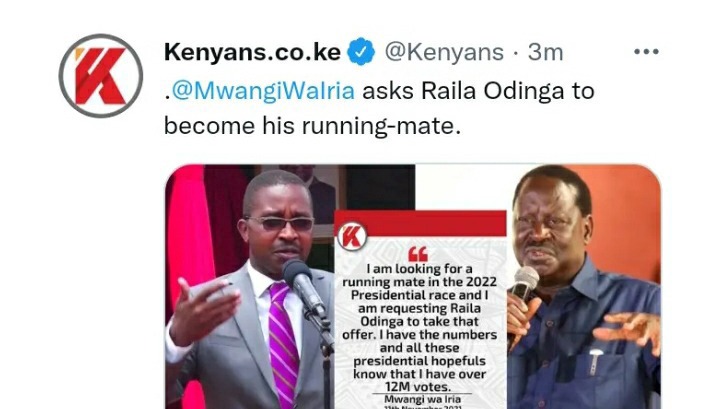Click the tweet text about running-mate
Screen dimensions: 720x409
[x=379, y=108]
